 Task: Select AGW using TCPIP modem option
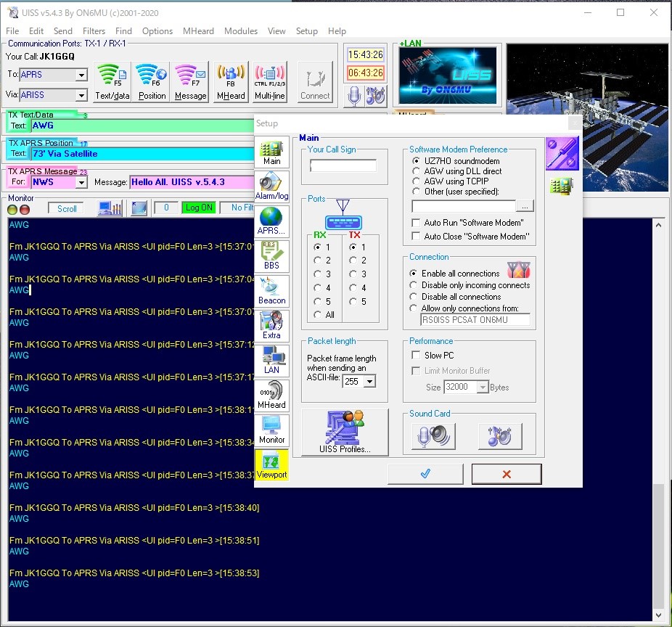coord(414,181)
